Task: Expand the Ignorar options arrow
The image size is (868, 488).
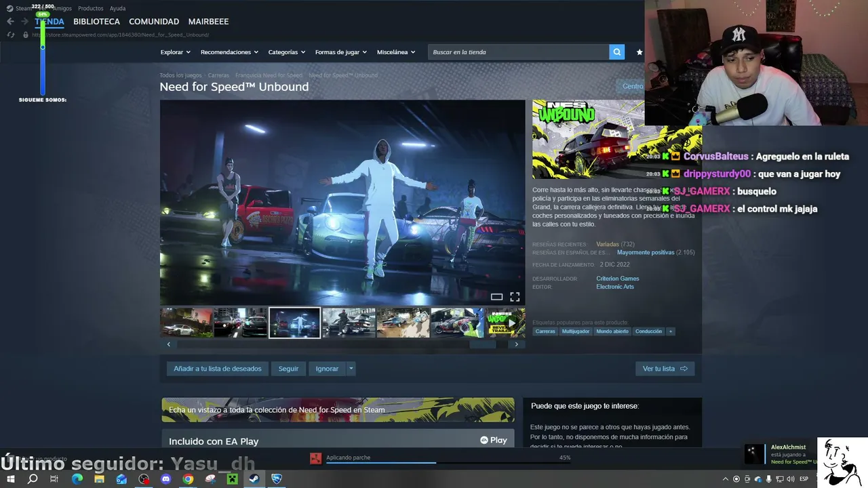Action: coord(351,369)
